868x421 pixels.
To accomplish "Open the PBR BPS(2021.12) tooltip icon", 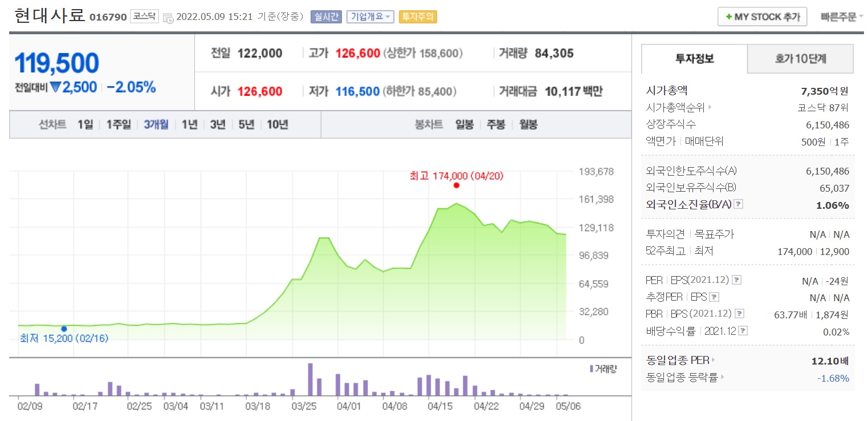I will click(x=739, y=313).
